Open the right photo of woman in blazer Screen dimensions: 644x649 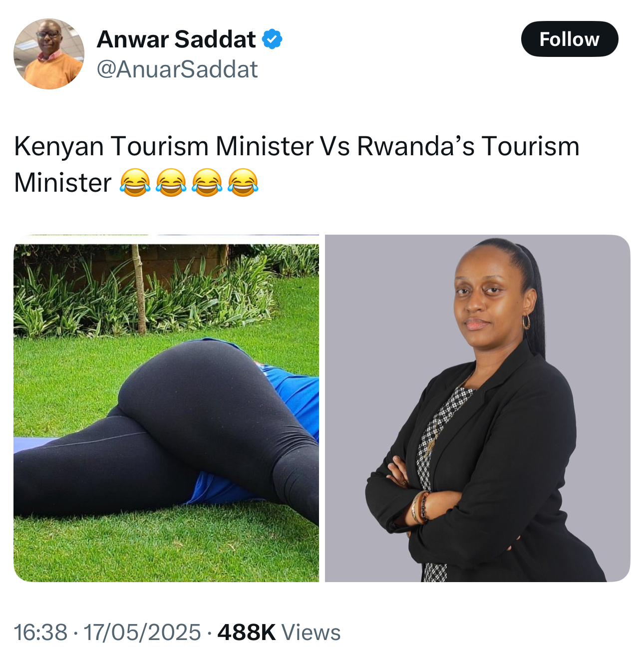478,408
